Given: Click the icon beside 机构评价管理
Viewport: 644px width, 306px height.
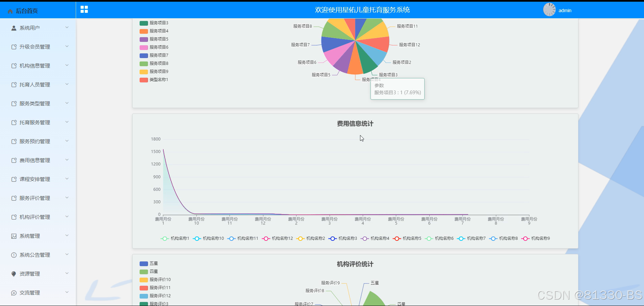Looking at the screenshot, I should click(14, 217).
